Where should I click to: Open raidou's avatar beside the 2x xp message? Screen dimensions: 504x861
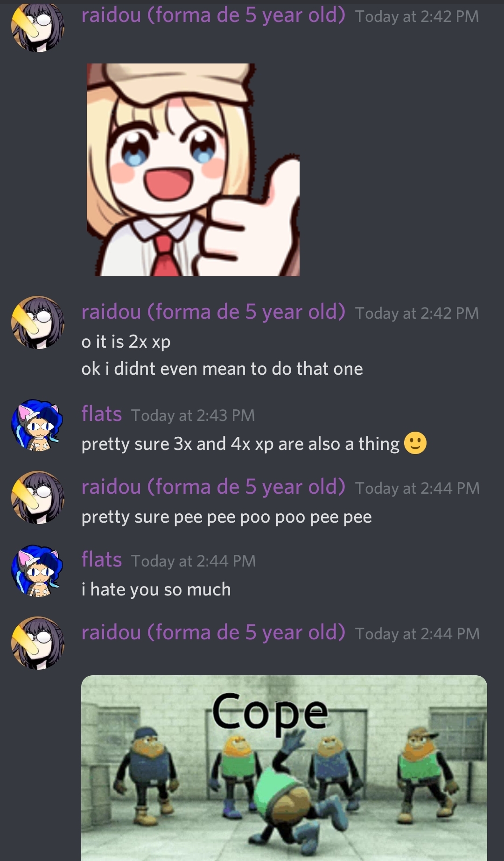38,322
